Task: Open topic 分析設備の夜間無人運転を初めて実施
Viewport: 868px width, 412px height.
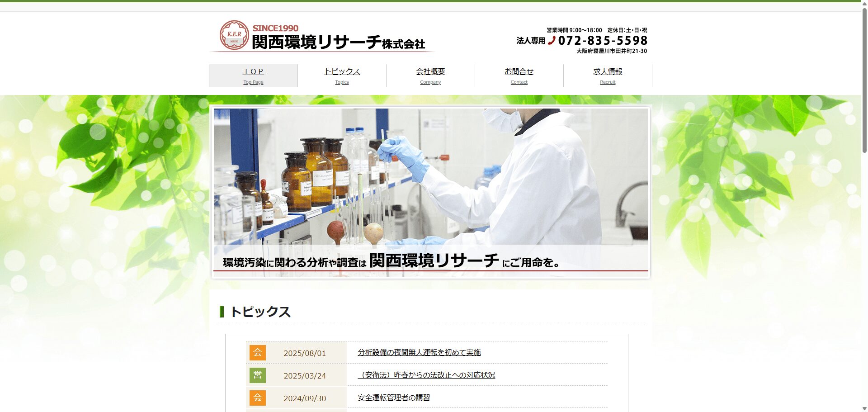Action: click(x=419, y=352)
